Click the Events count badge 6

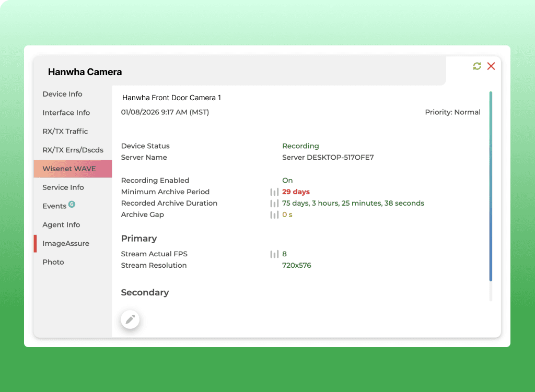tap(72, 204)
